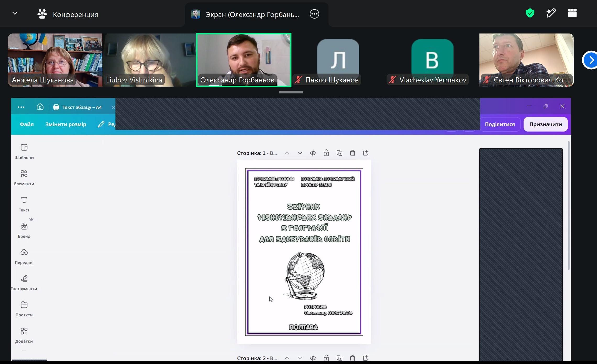Open the Конференция participants button
This screenshot has height=364, width=597.
[x=68, y=14]
